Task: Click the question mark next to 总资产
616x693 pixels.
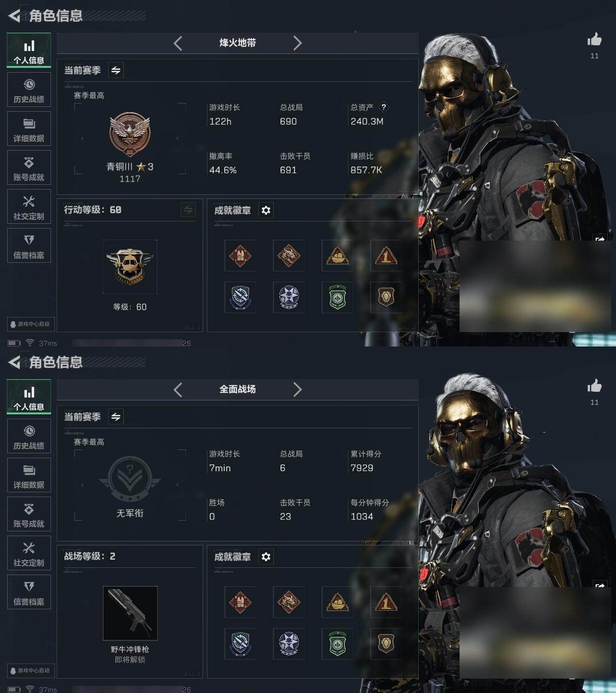Action: coord(384,107)
